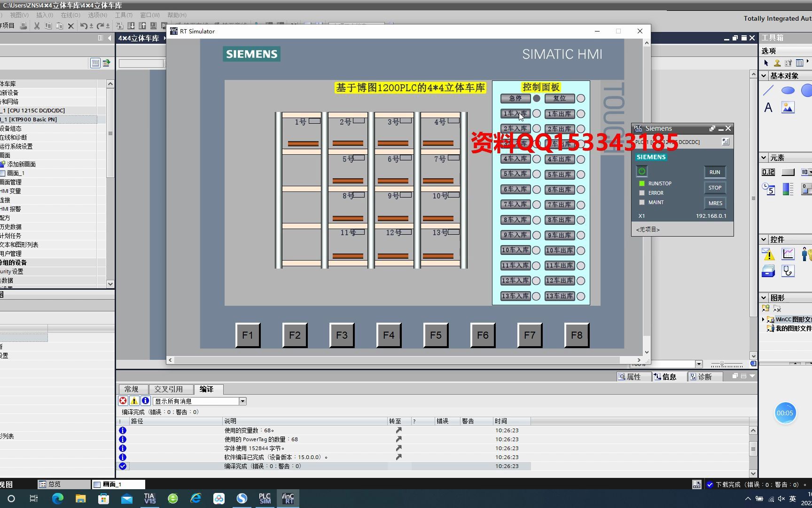
Task: Click the 4车出库 button
Action: (560, 159)
